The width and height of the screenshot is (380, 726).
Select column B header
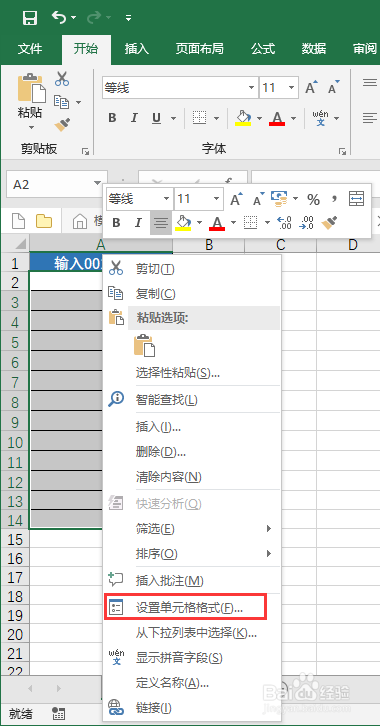(x=209, y=244)
